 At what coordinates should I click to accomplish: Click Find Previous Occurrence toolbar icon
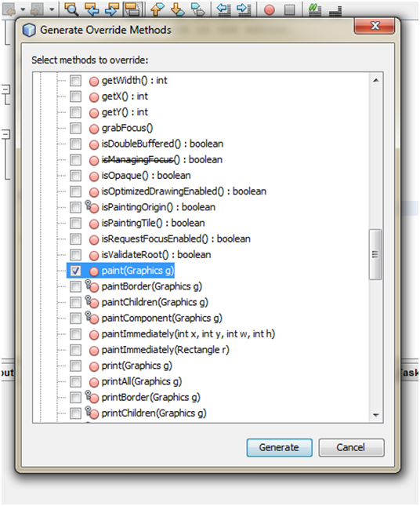(x=92, y=9)
